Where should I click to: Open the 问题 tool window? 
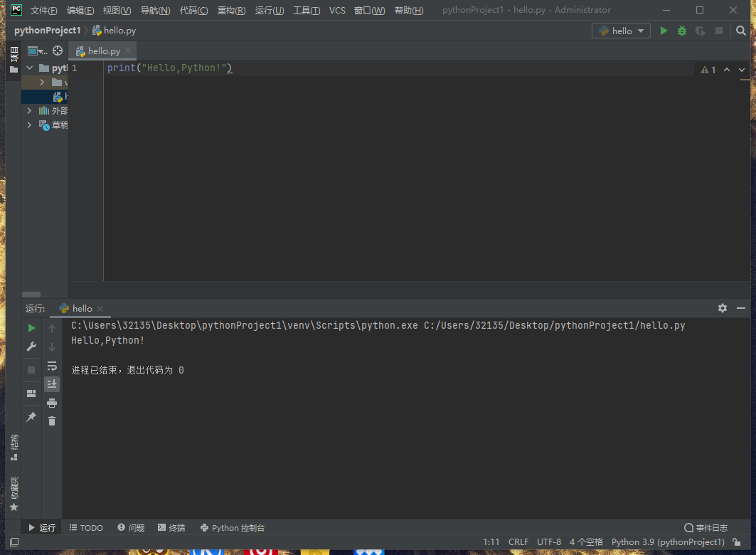pyautogui.click(x=131, y=528)
